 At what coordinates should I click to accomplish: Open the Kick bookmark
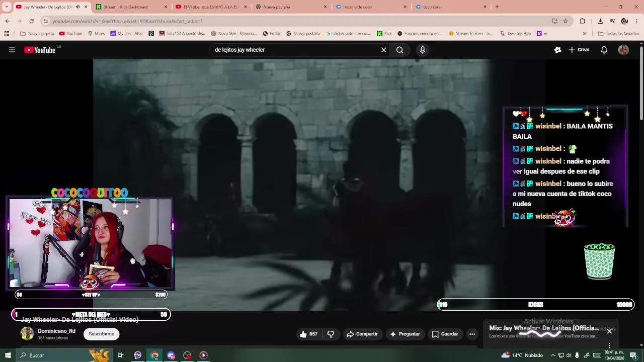click(x=384, y=34)
